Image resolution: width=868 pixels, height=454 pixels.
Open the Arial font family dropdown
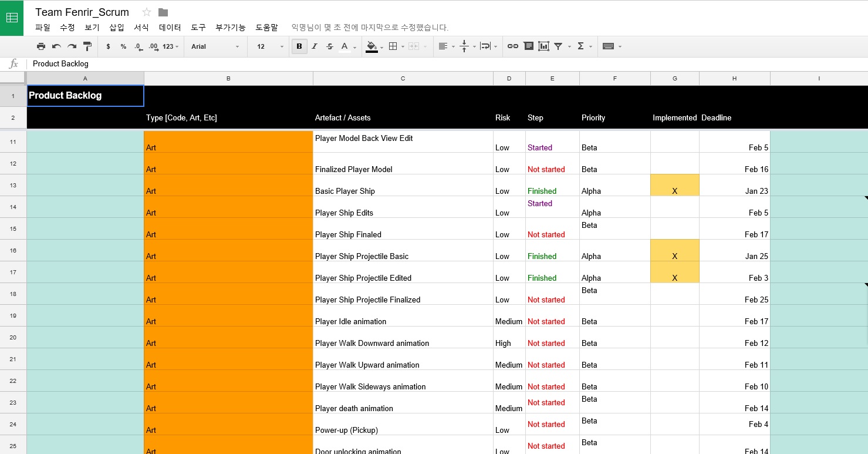[215, 46]
